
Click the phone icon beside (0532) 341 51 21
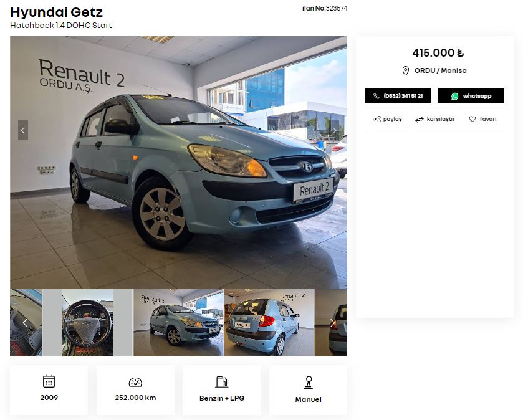tap(377, 96)
